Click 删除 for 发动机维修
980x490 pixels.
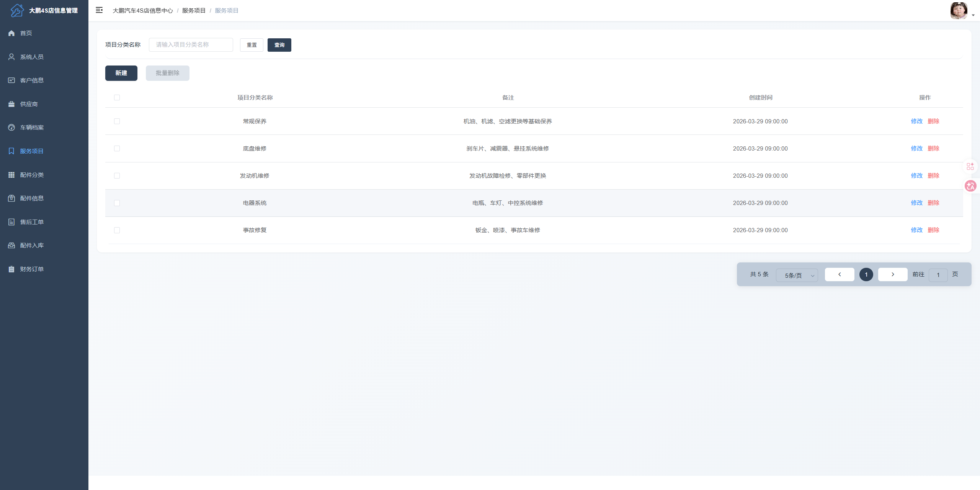pos(934,176)
